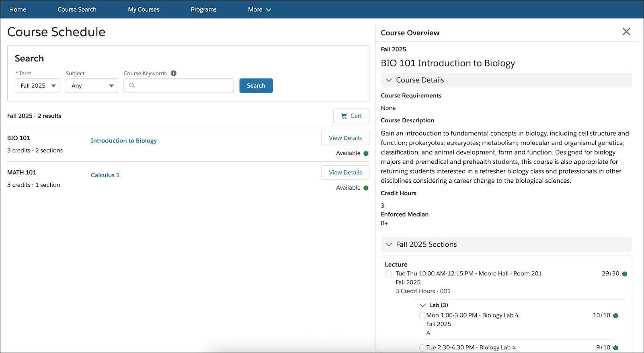Click the green availability dot for MATH 101
This screenshot has height=353, width=644.
tap(366, 188)
